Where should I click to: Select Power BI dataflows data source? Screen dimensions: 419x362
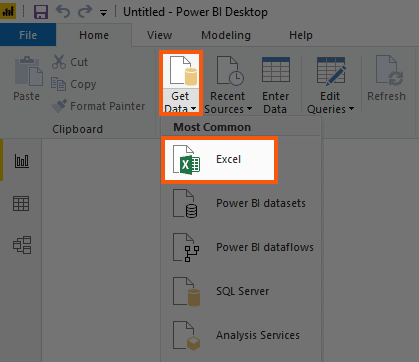pos(241,247)
